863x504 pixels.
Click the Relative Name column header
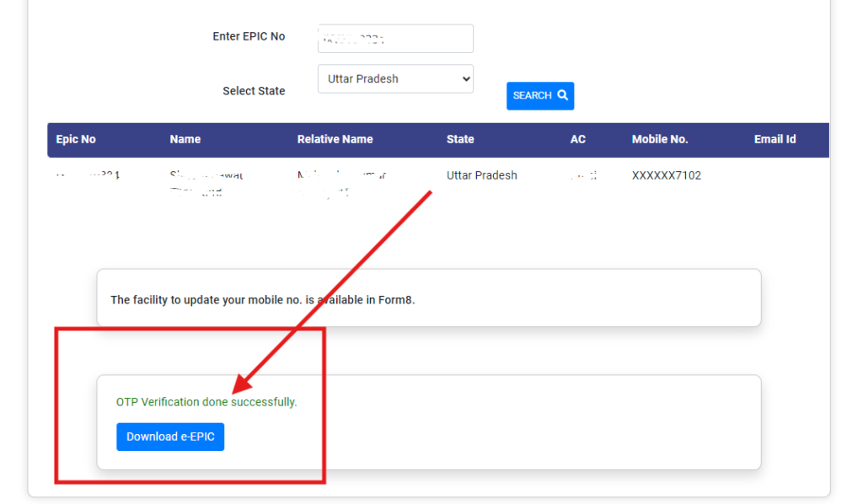(335, 139)
